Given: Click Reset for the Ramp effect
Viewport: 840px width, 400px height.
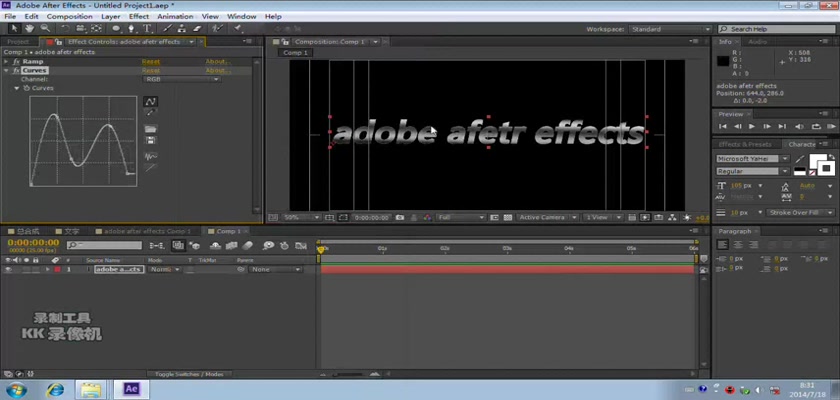Looking at the screenshot, I should [x=151, y=62].
